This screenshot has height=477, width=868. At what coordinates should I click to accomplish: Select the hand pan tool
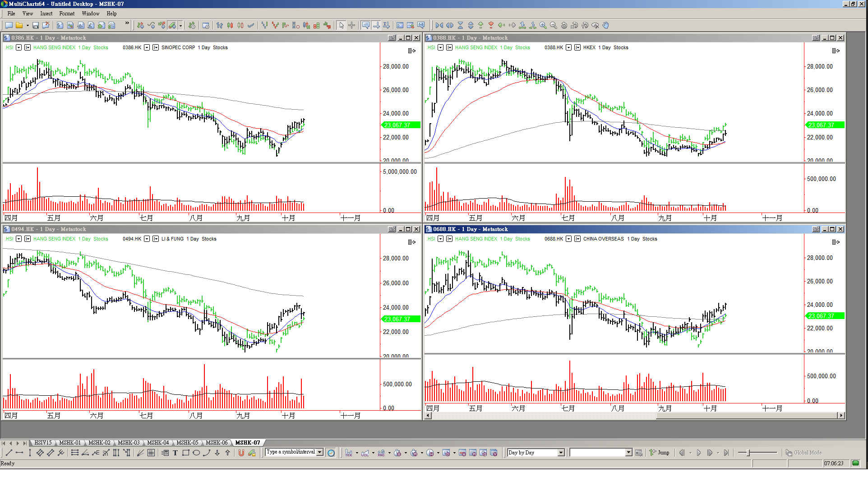coord(606,25)
